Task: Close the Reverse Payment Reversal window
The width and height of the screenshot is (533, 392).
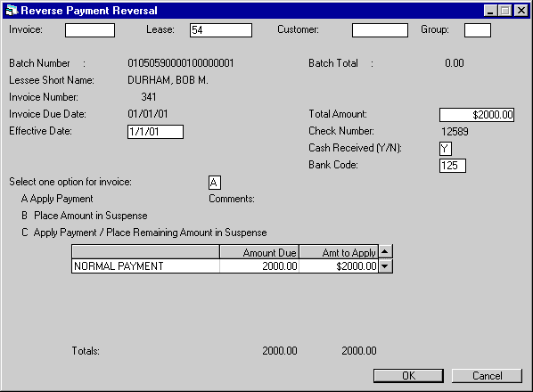Action: pyautogui.click(x=521, y=11)
